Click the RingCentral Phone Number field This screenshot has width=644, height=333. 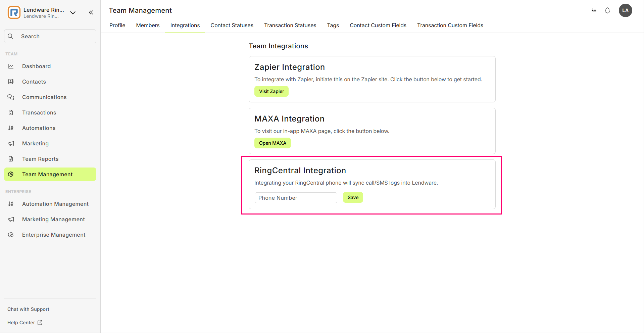point(296,198)
